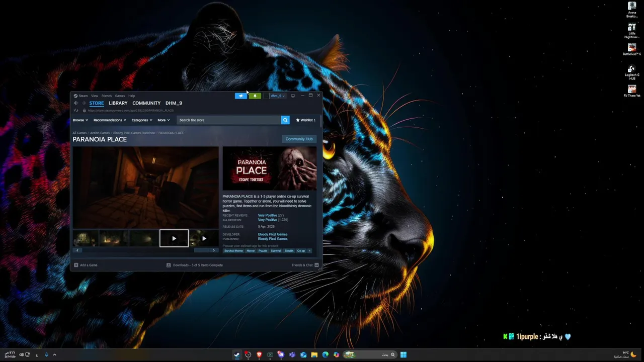The width and height of the screenshot is (644, 362).
Task: Click the taskbar weather widget
Action: click(x=625, y=354)
